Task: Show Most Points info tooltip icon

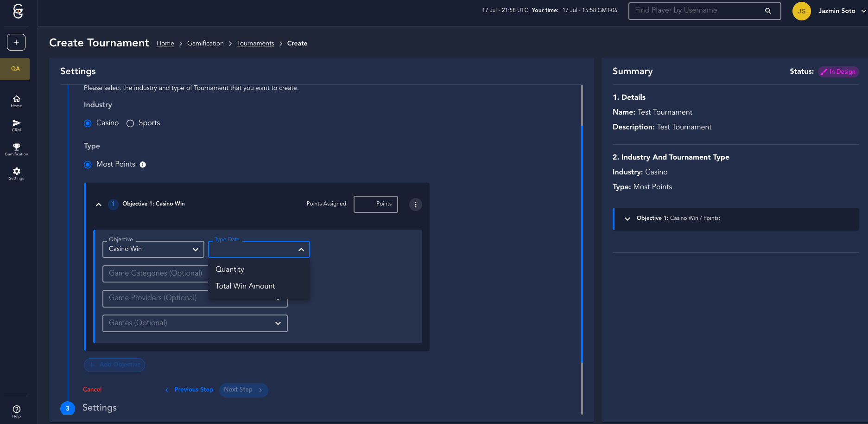Action: [x=143, y=165]
